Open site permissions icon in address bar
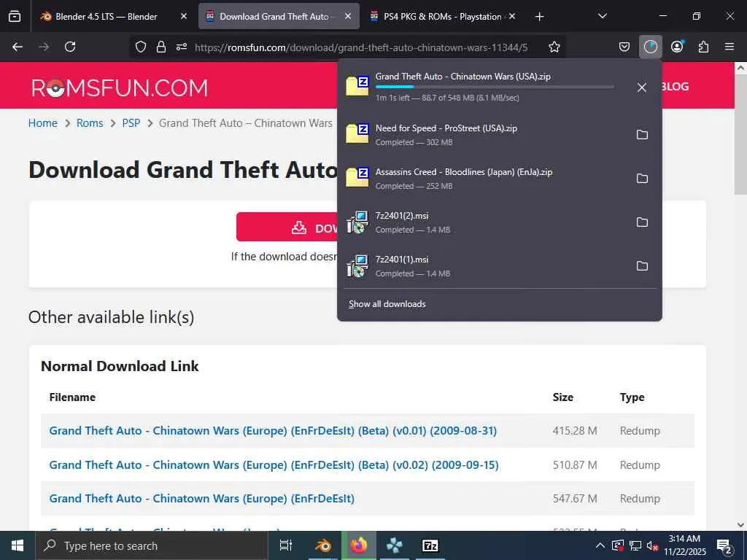The width and height of the screenshot is (747, 560). click(182, 47)
